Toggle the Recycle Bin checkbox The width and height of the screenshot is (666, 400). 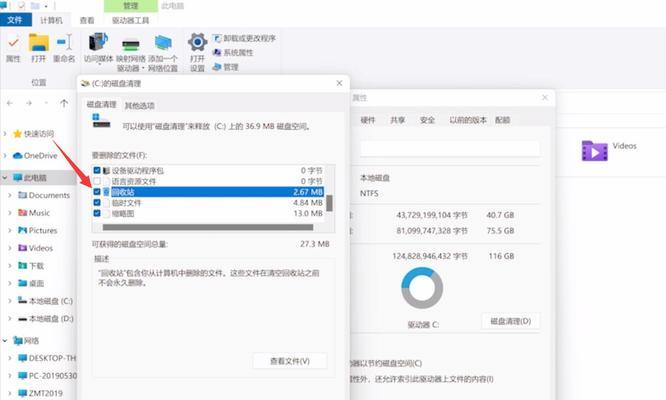coord(97,192)
